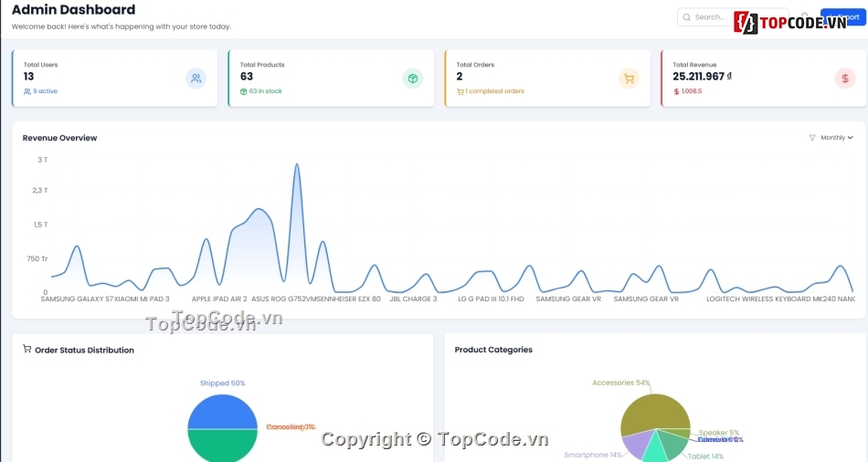Click the '63 in stock' text

(265, 91)
